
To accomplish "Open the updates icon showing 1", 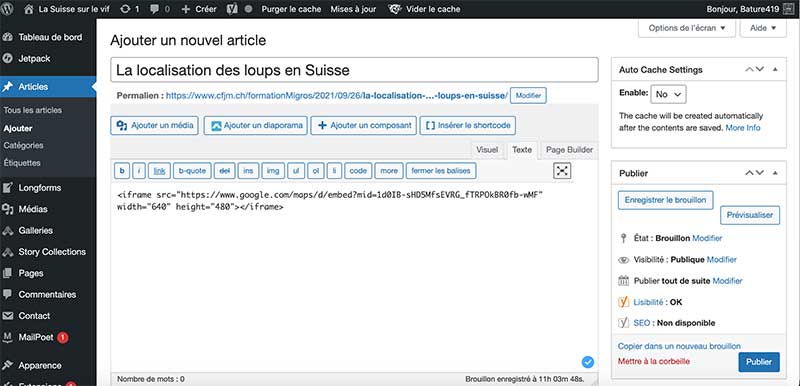I will [130, 9].
